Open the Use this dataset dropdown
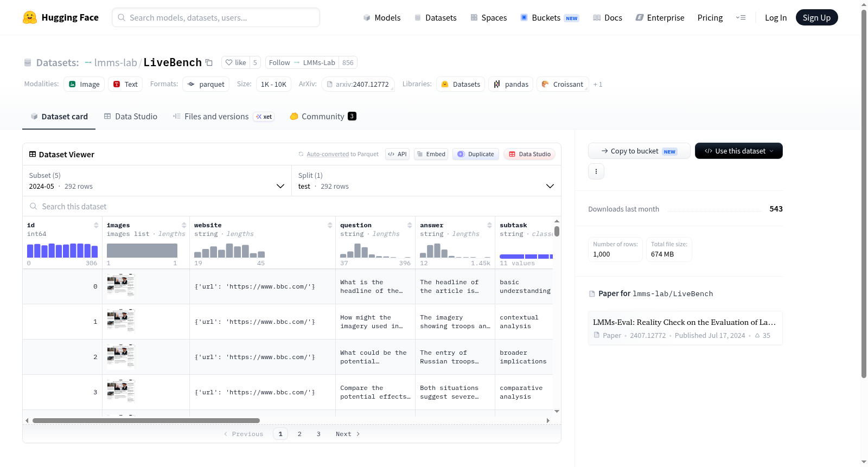The height and width of the screenshot is (467, 868). tap(739, 151)
